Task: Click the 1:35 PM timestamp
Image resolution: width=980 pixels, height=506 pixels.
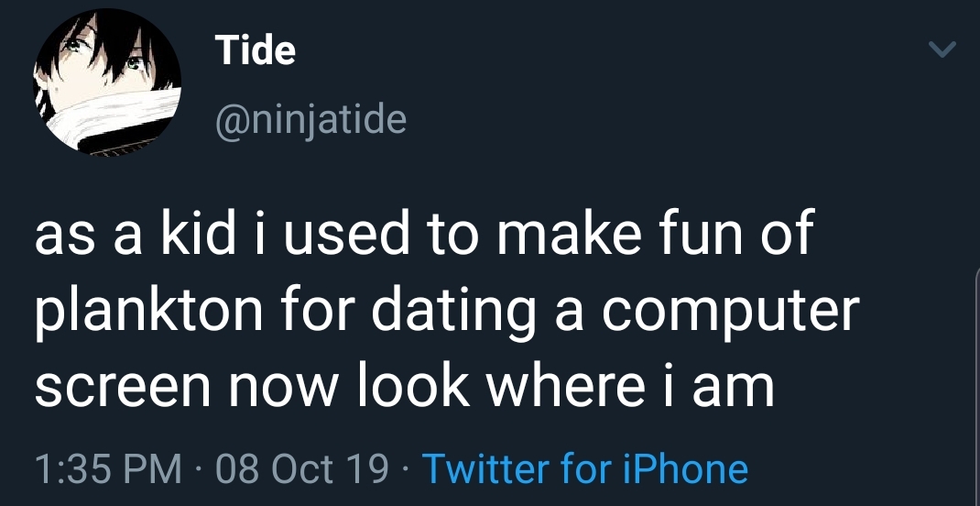Action: point(106,468)
